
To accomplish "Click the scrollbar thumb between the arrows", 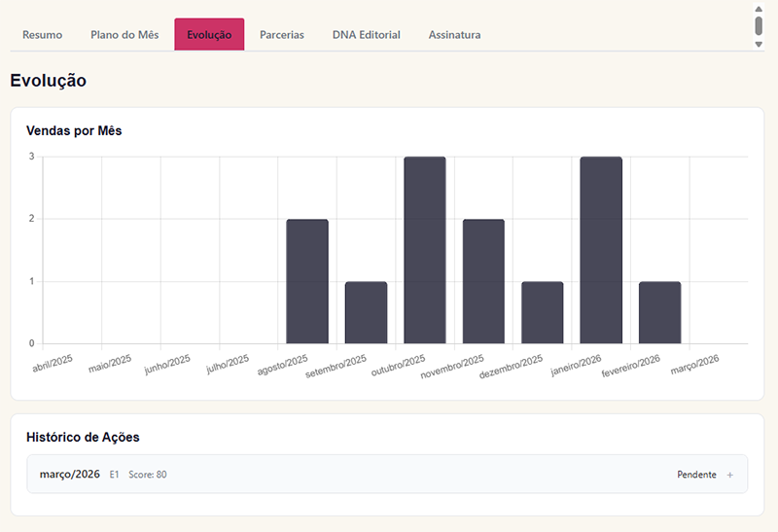I will [x=759, y=25].
